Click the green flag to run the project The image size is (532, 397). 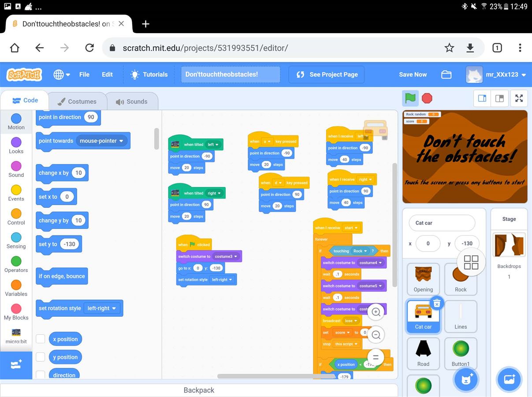point(410,98)
